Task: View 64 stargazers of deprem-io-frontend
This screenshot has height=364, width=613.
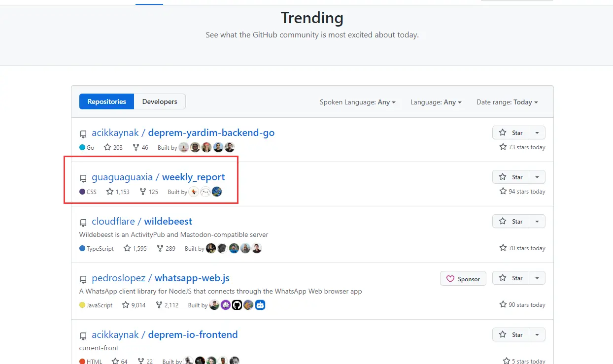Action: [120, 361]
